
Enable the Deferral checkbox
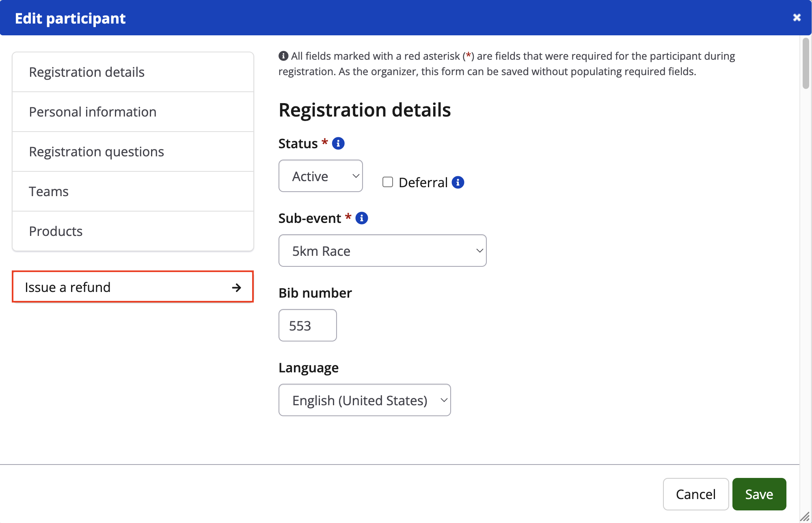[x=388, y=182]
